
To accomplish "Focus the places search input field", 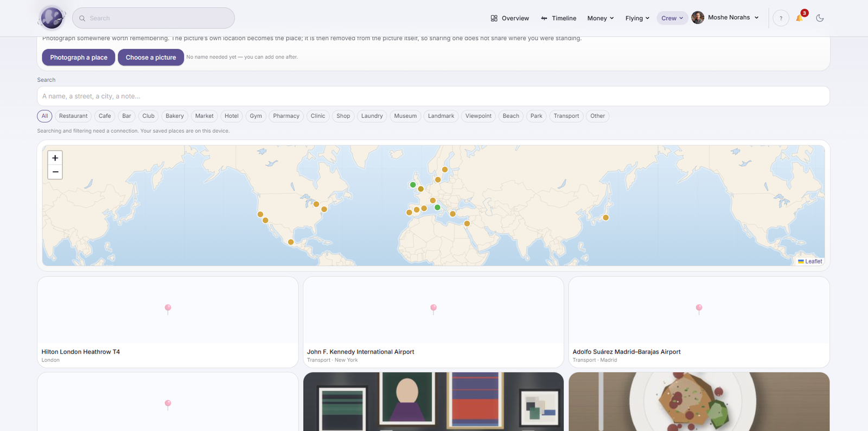I will 433,97.
